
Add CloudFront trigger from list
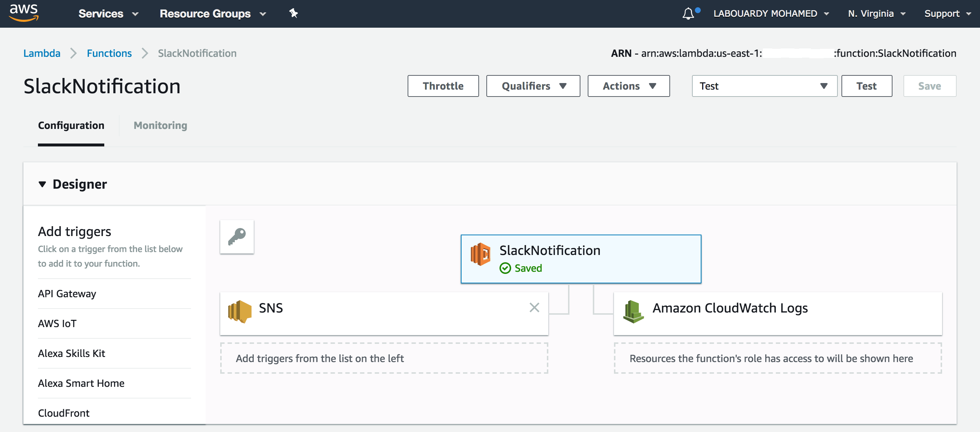tap(114, 413)
